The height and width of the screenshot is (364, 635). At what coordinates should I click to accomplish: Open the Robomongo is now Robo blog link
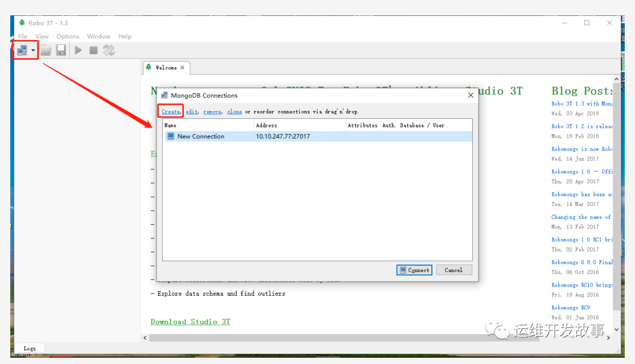582,149
